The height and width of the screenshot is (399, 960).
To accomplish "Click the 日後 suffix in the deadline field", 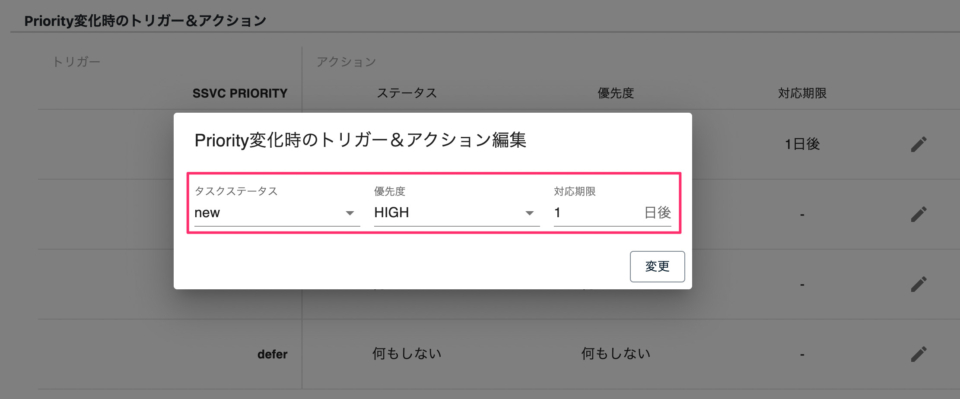I will [x=658, y=213].
